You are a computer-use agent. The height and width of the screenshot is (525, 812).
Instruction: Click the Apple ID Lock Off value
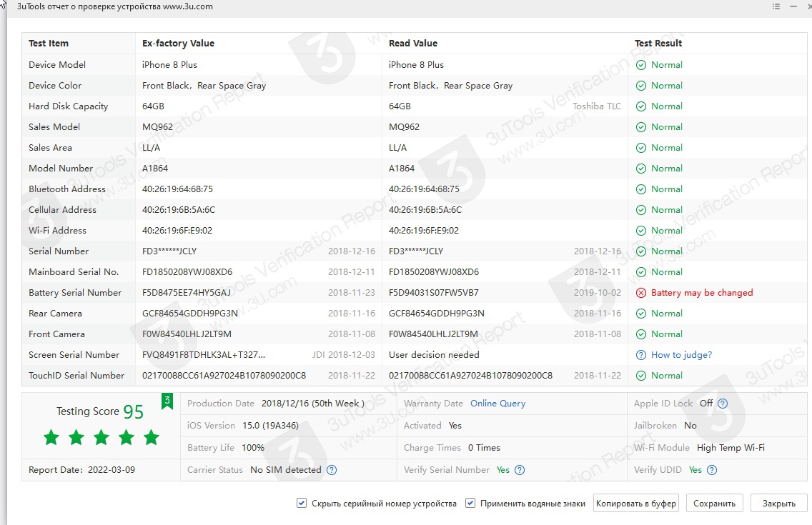tap(706, 404)
